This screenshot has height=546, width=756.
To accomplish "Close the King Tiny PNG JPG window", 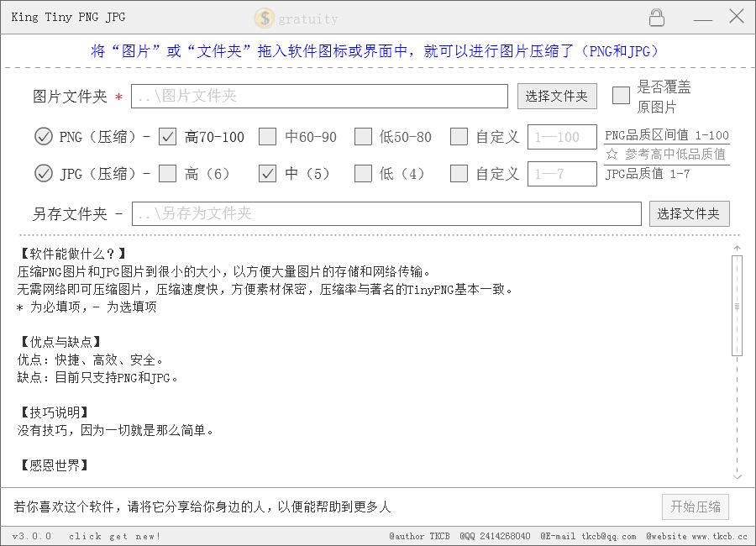I will coord(736,17).
